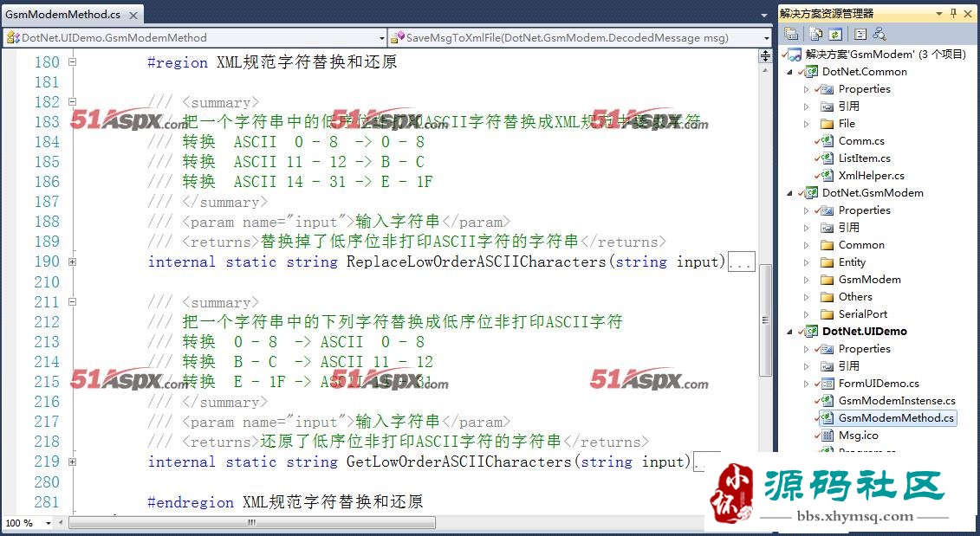Image resolution: width=980 pixels, height=536 pixels.
Task: Expand the ReplaceLowOrderASCIICharacters method at line 190
Action: tap(72, 262)
